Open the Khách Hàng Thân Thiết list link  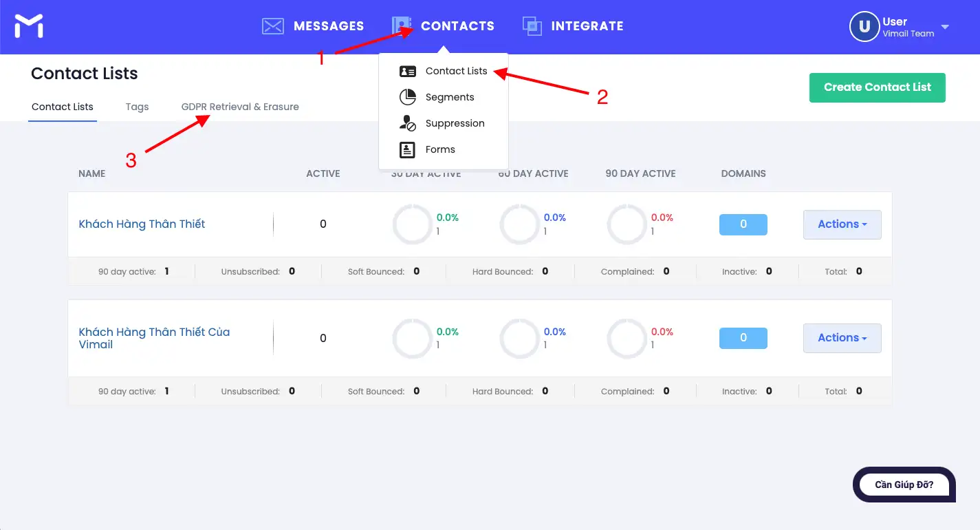pyautogui.click(x=142, y=224)
